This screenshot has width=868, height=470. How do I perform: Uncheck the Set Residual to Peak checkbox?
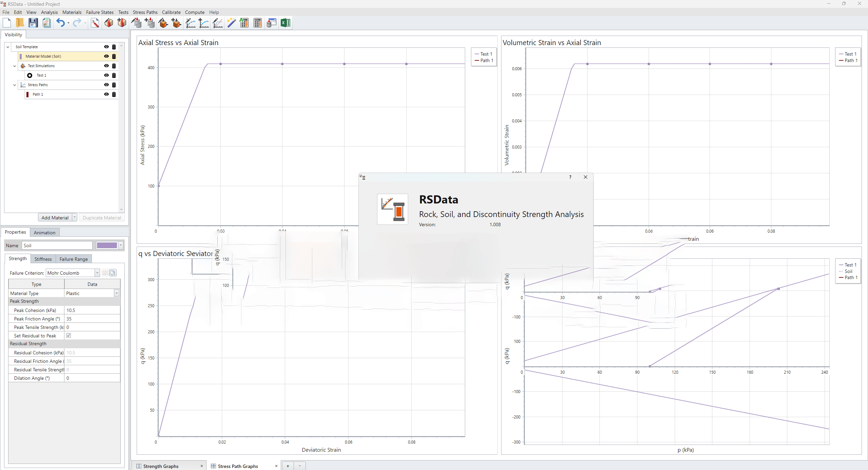pyautogui.click(x=68, y=335)
